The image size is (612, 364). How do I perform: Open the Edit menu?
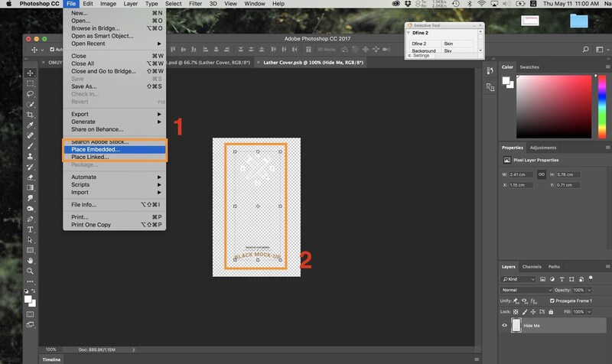click(88, 4)
